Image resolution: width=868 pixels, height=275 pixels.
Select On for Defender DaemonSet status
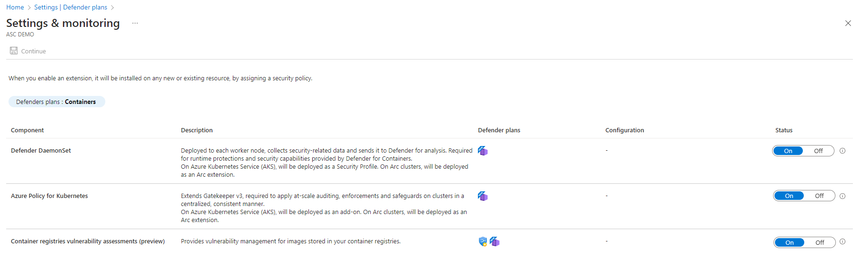tap(788, 151)
